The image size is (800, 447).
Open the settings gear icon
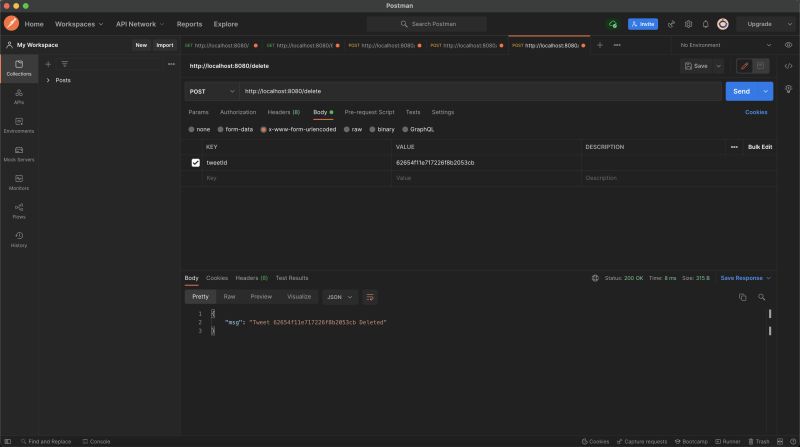688,24
